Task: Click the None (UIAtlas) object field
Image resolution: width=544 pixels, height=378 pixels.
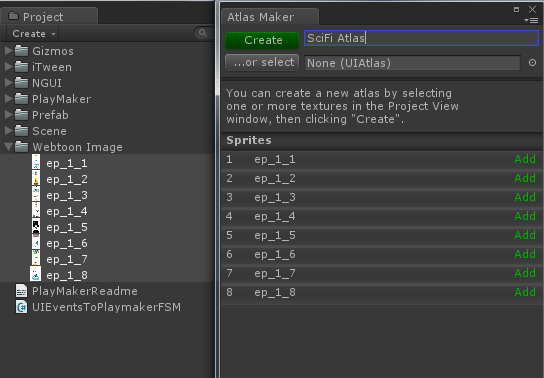Action: (413, 63)
